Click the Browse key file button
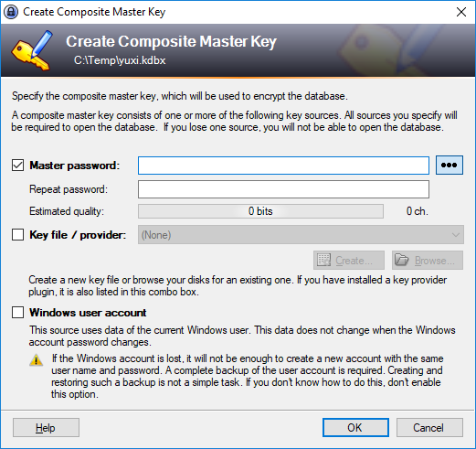Viewport: 476px width, 449px height. point(428,261)
